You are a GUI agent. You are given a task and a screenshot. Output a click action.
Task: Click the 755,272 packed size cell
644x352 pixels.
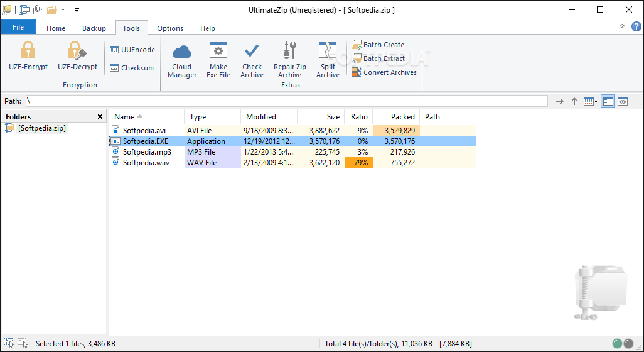coord(396,162)
